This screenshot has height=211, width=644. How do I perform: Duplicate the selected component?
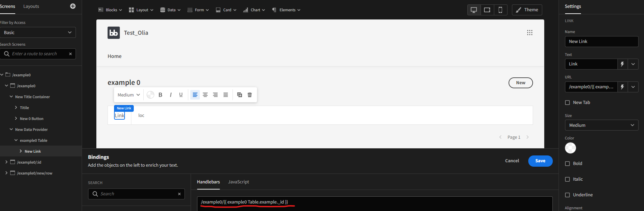[240, 95]
